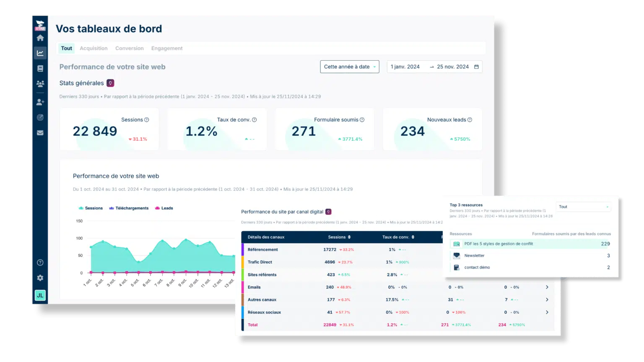Open the analytics chart icon in sidebar
The width and height of the screenshot is (644, 362).
click(40, 53)
